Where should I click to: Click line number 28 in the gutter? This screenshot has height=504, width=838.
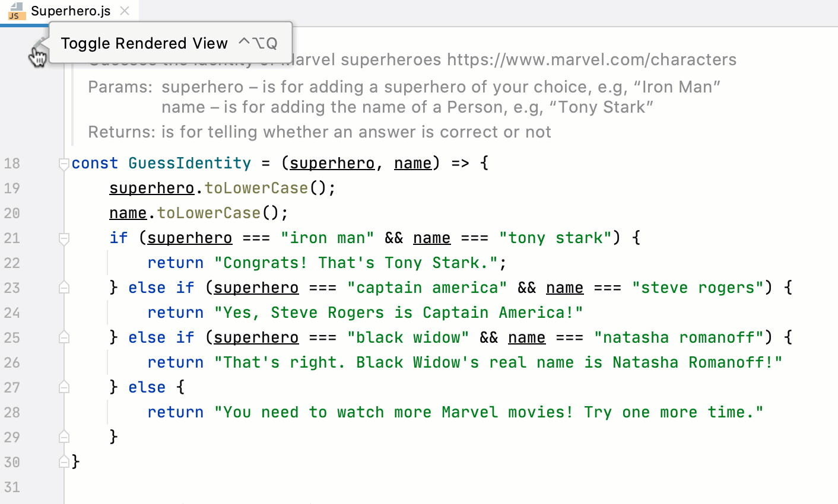(12, 412)
